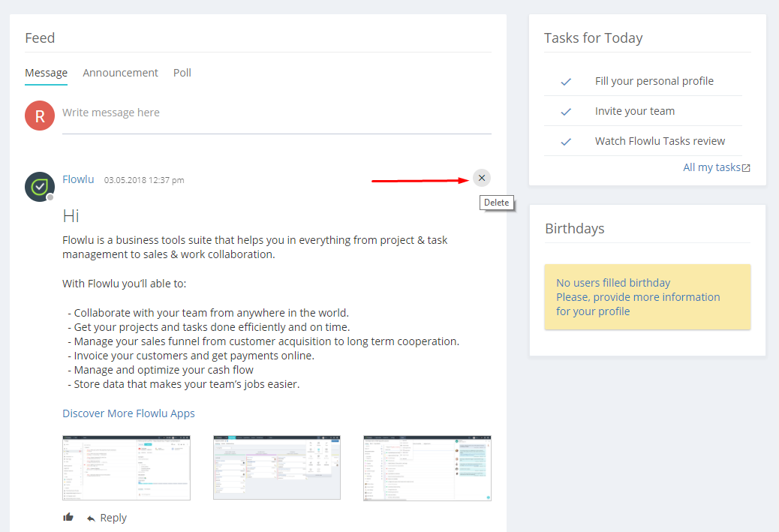
Task: Click the Tasks for Today heading
Action: (593, 38)
